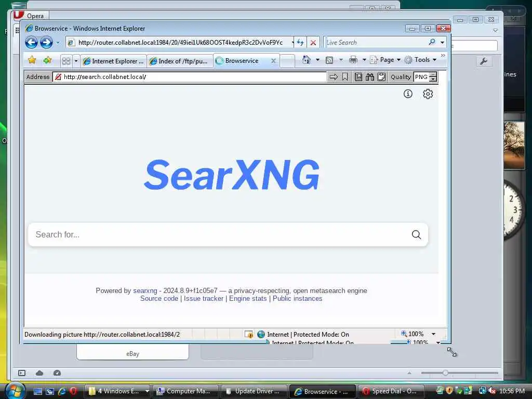Viewport: 532px width, 399px height.
Task: Go back with Internet Explorer Back button
Action: [31, 43]
